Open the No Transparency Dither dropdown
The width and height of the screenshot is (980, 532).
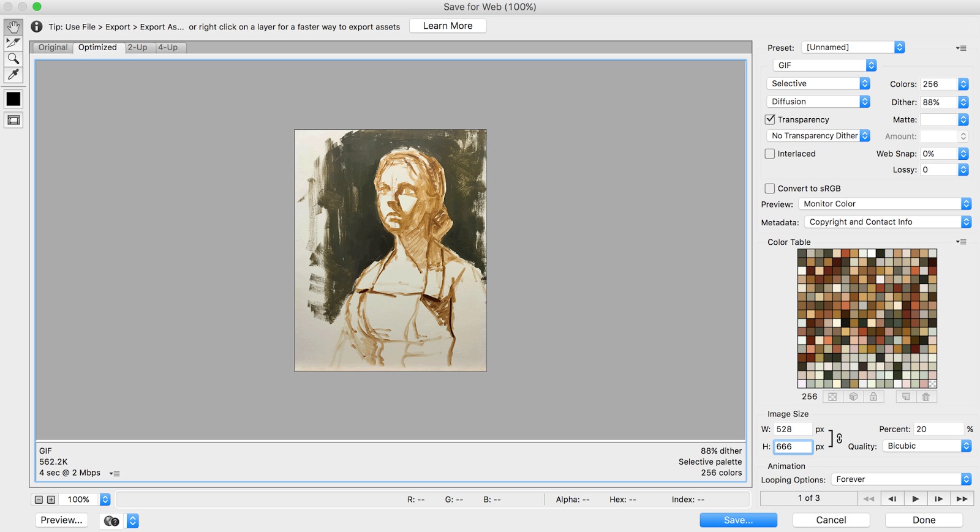coord(818,136)
